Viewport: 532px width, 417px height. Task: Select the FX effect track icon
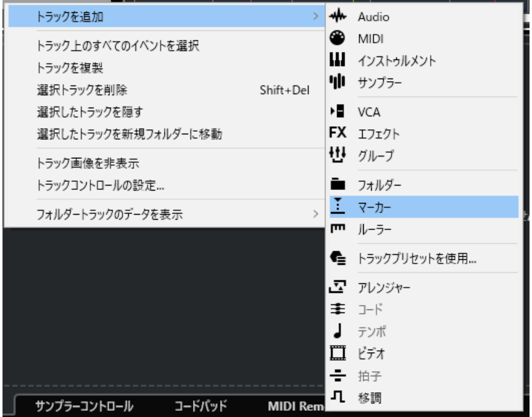[337, 133]
